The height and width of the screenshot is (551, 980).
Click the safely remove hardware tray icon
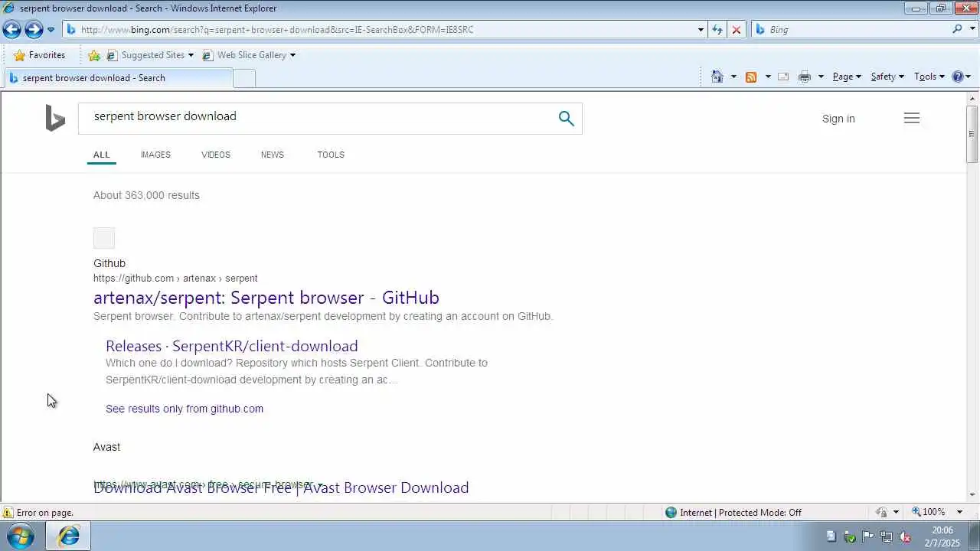pyautogui.click(x=850, y=537)
